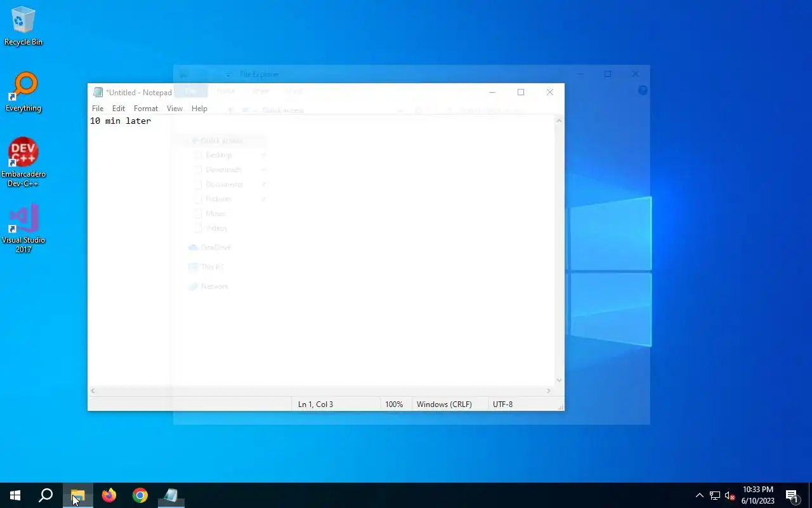Open the Edit menu in Notepad
812x508 pixels.
click(119, 109)
